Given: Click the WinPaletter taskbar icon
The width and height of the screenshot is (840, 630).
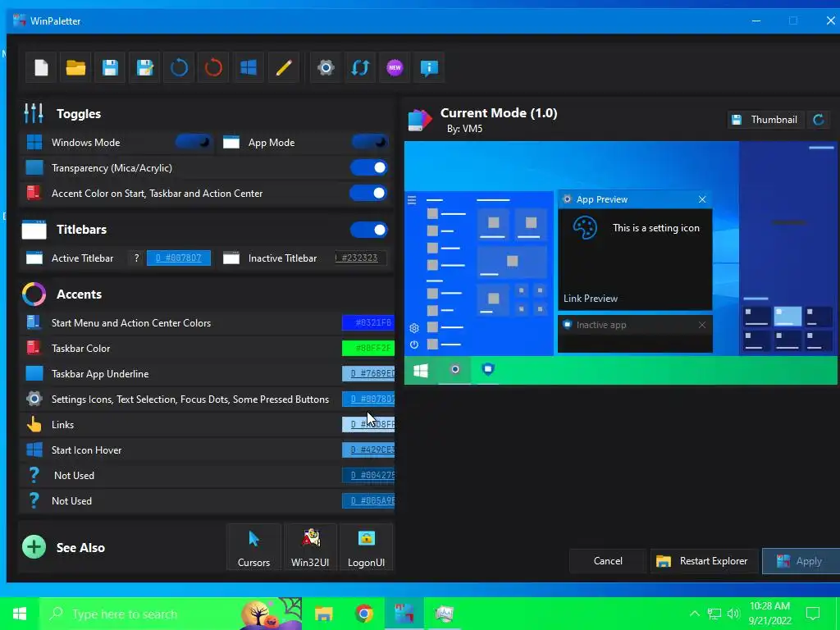Looking at the screenshot, I should pyautogui.click(x=404, y=614).
